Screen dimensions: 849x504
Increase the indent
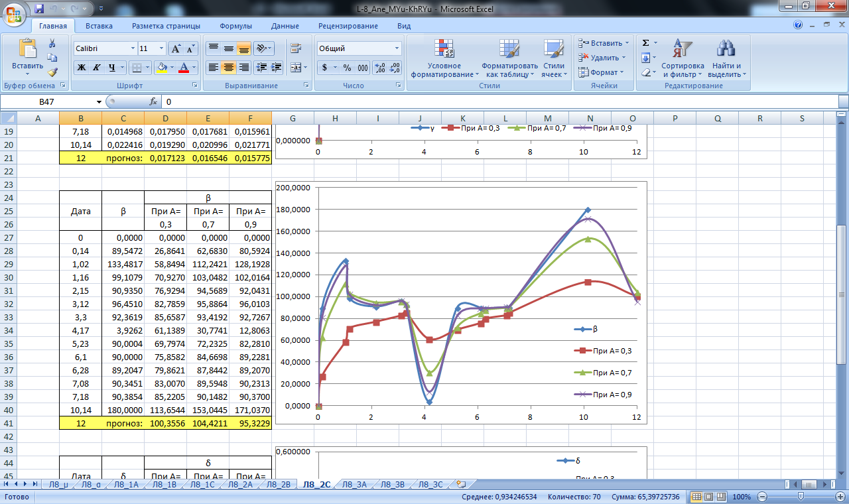click(x=276, y=67)
